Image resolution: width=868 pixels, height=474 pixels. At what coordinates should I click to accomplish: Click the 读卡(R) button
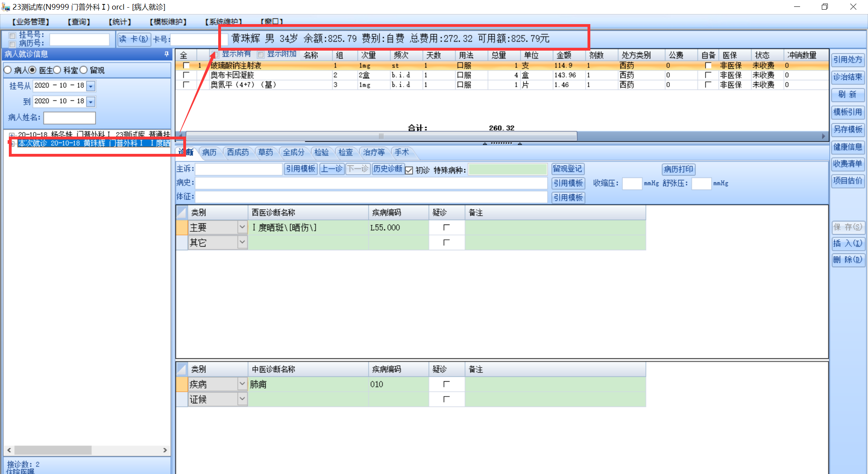134,39
